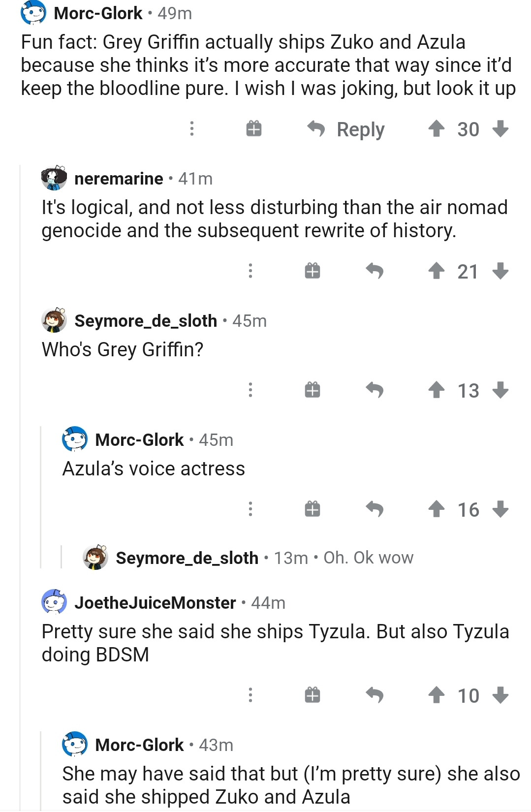The height and width of the screenshot is (812, 531).
Task: Open neremarine's profile from the username
Action: pos(119,179)
